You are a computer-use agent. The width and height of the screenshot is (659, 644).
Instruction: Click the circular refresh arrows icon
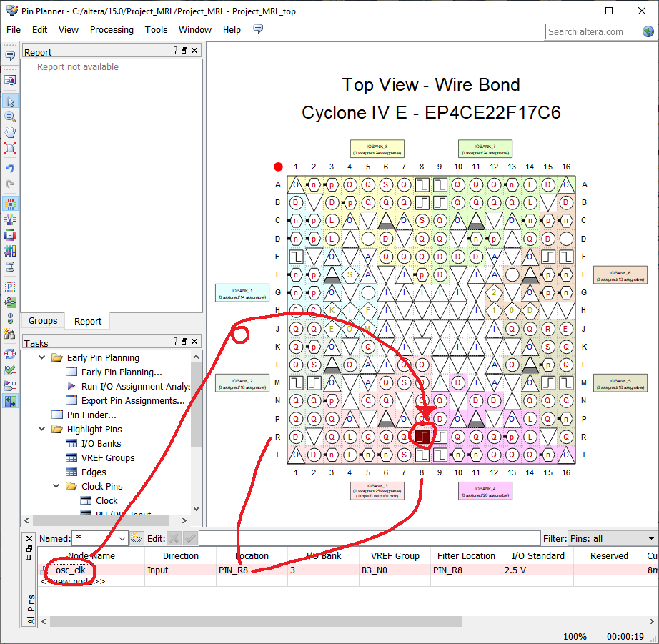(10, 354)
